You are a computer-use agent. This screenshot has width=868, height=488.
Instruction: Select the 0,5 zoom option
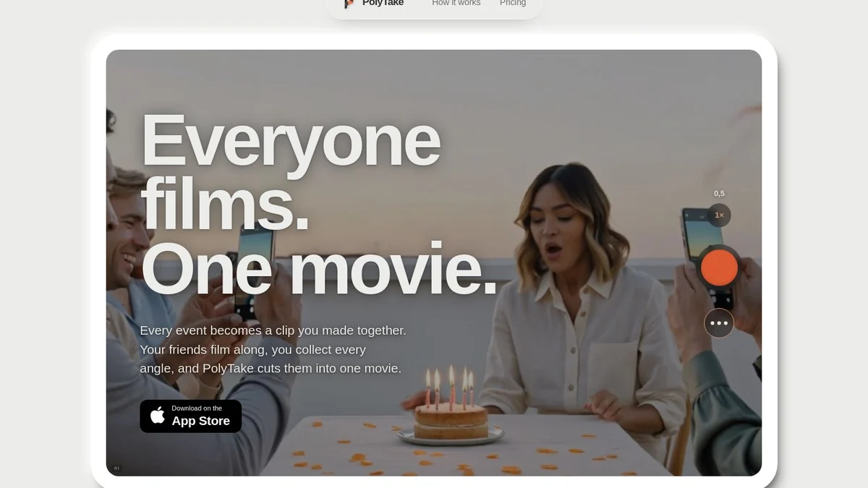pyautogui.click(x=719, y=193)
